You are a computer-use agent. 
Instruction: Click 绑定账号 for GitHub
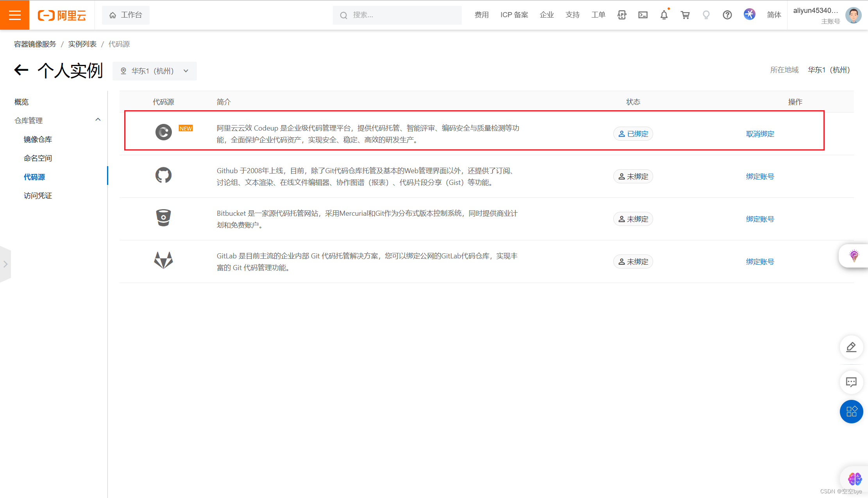click(x=760, y=177)
